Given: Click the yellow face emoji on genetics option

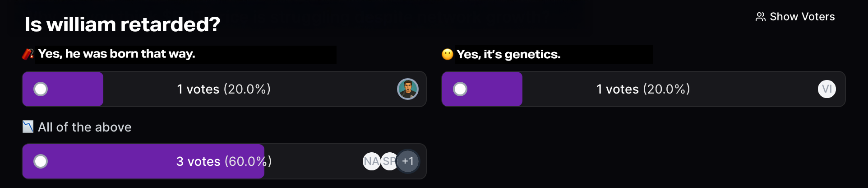Looking at the screenshot, I should pos(448,55).
